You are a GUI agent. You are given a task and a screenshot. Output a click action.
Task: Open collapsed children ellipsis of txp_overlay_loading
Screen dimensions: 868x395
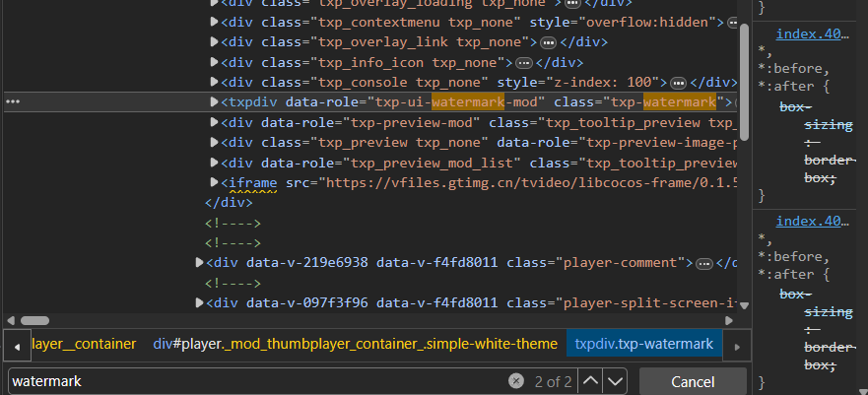click(x=572, y=3)
